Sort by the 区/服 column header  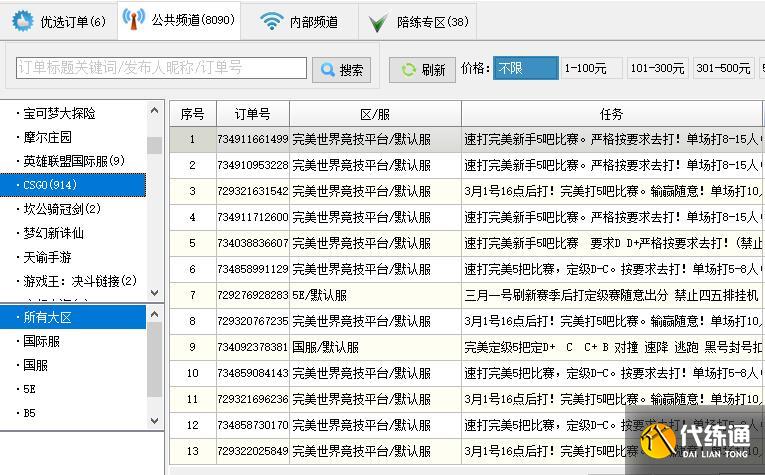tap(375, 114)
